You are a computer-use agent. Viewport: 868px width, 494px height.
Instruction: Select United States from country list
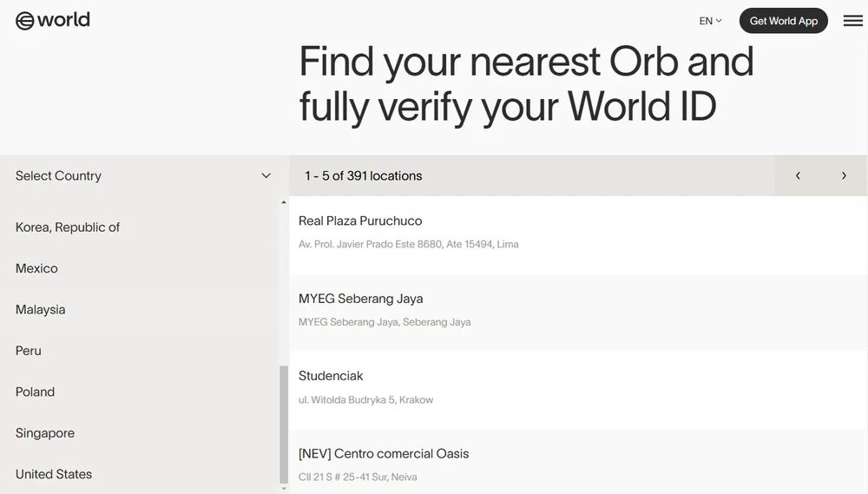54,474
